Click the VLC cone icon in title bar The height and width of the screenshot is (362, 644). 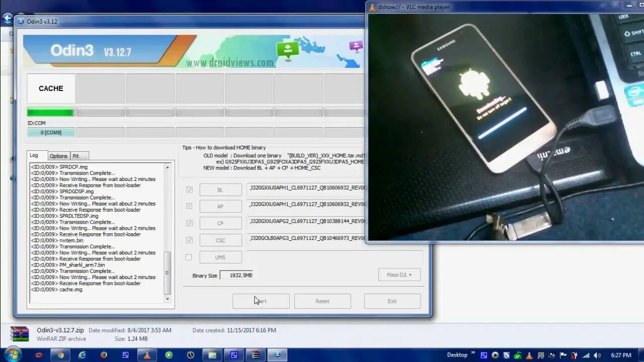pos(372,7)
